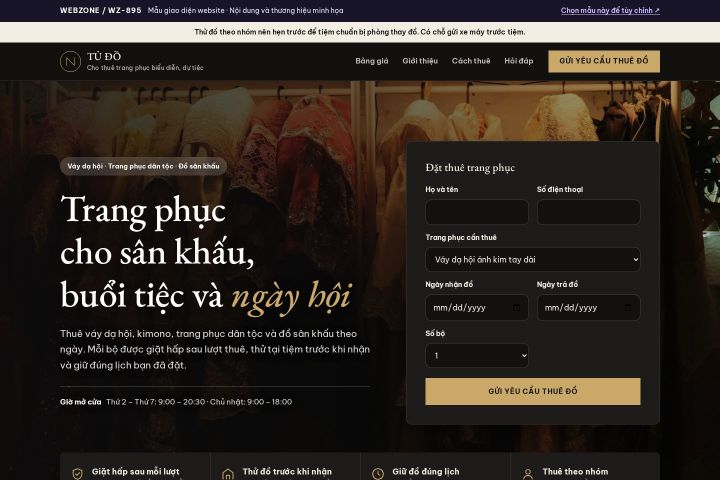The width and height of the screenshot is (720, 480).
Task: Click the shield icon beside Giặt hấp sau mỗi lượt
Action: (x=78, y=474)
